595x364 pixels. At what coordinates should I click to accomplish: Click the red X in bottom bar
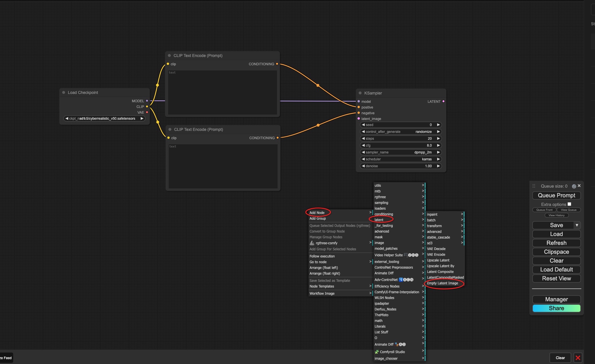click(x=578, y=358)
